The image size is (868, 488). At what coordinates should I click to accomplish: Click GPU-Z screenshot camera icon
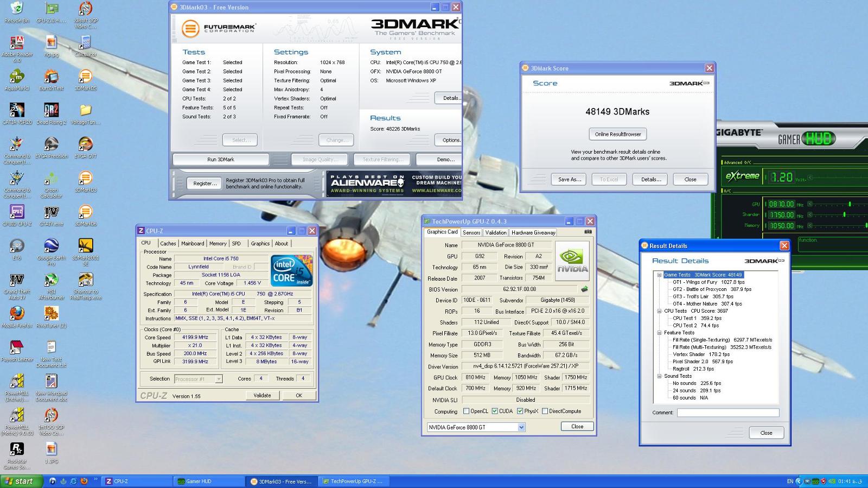tap(588, 232)
